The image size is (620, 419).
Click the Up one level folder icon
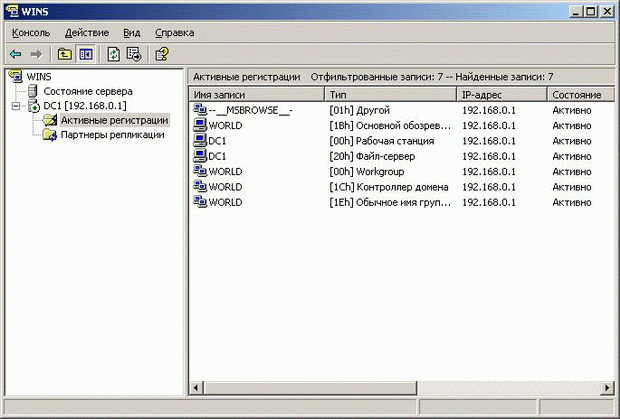65,54
